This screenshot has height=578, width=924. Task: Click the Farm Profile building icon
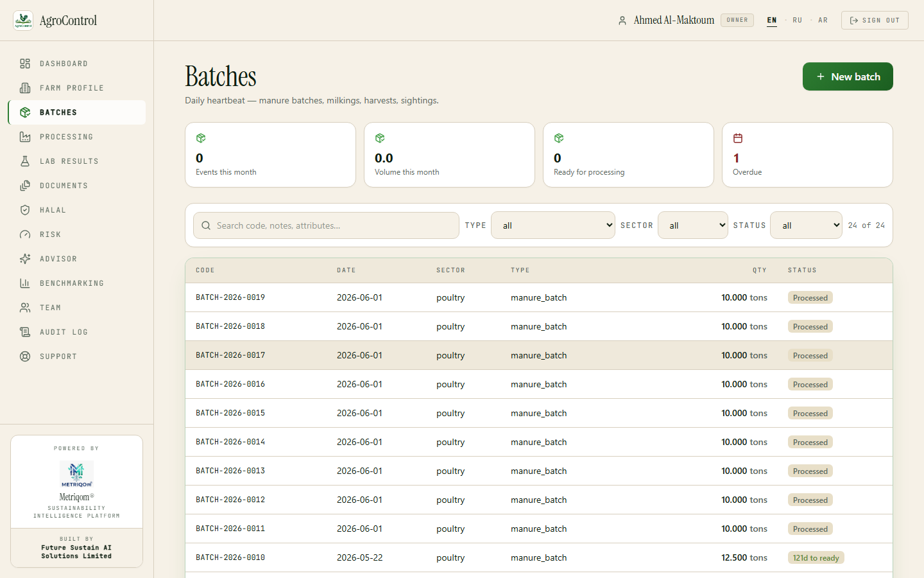point(25,88)
